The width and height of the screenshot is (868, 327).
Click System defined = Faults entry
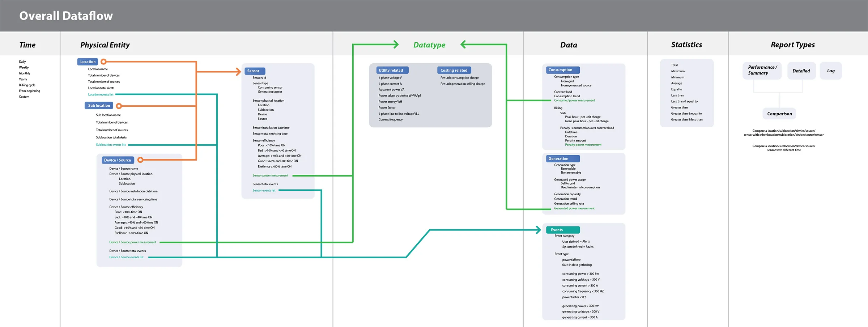[578, 247]
